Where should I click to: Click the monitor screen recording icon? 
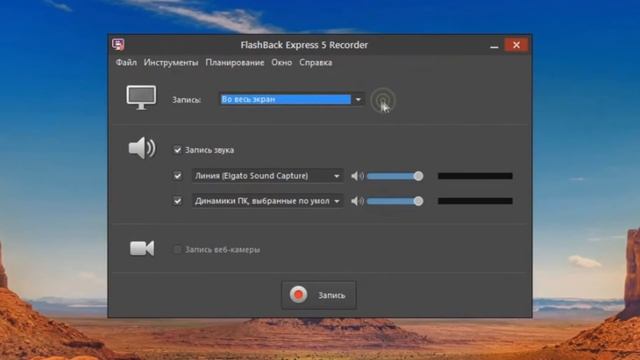(141, 98)
